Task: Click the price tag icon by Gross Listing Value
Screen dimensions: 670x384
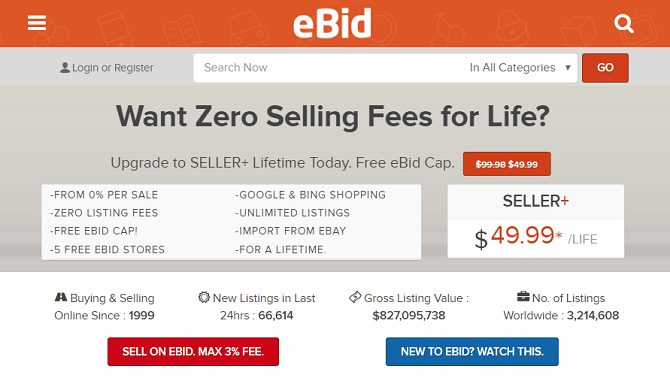Action: (x=355, y=297)
